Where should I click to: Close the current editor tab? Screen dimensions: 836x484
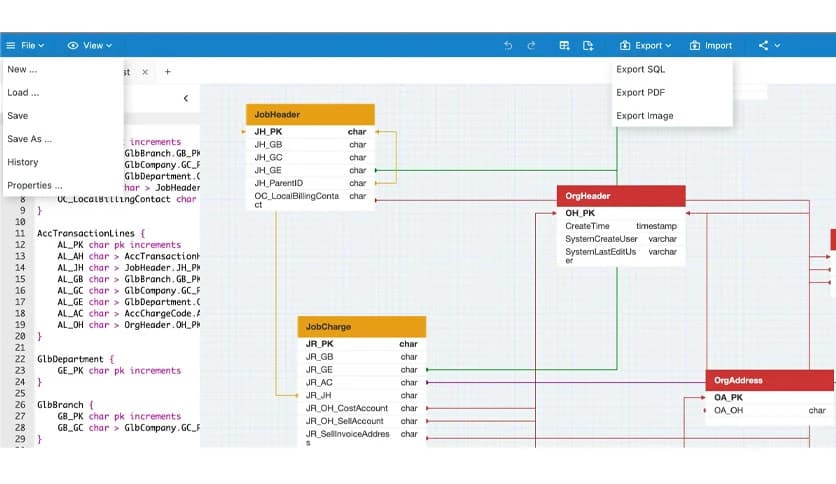pyautogui.click(x=145, y=72)
